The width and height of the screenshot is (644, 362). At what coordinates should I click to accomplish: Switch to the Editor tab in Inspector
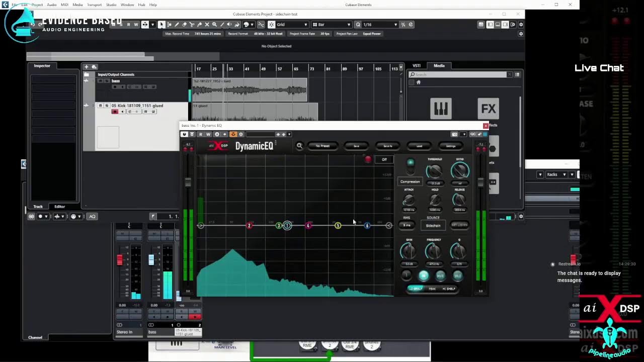[x=59, y=207]
